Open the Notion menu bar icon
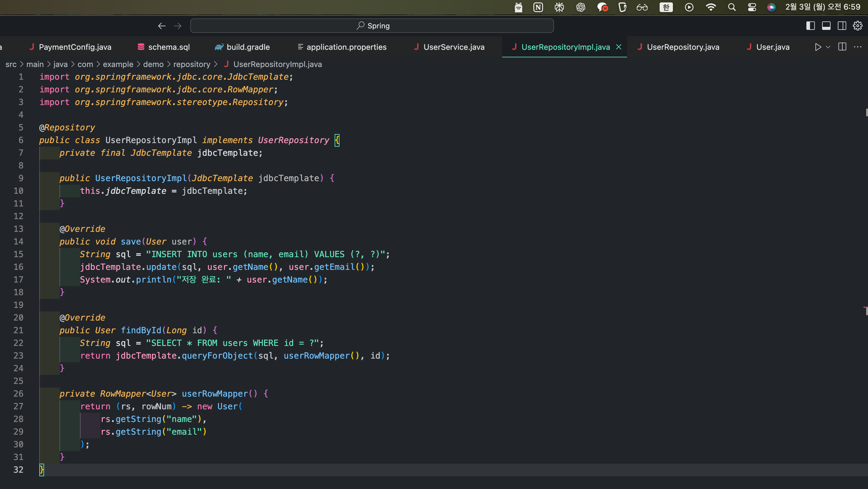 point(538,7)
